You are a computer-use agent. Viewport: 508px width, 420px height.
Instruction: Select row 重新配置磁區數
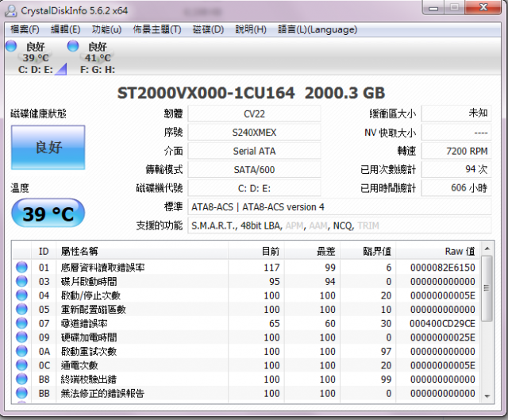[x=246, y=309]
